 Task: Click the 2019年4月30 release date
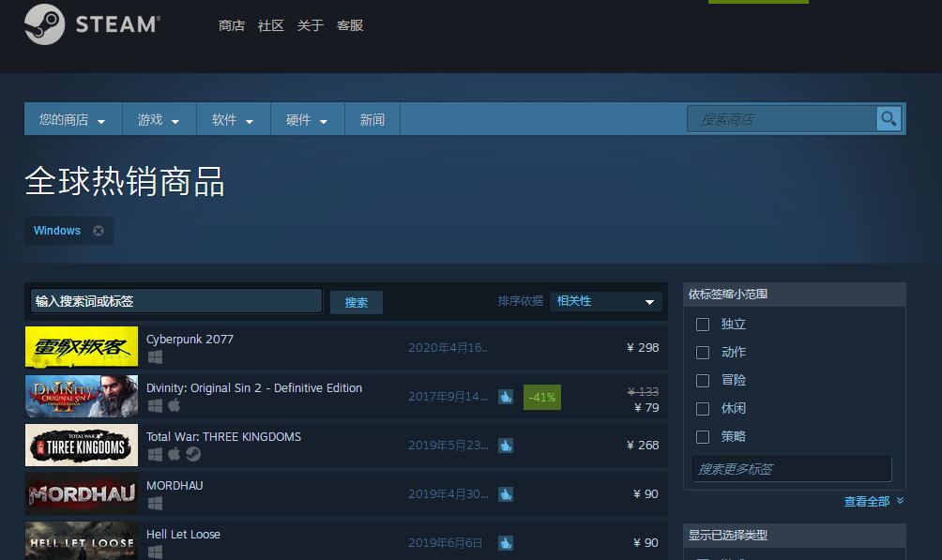[x=448, y=494]
